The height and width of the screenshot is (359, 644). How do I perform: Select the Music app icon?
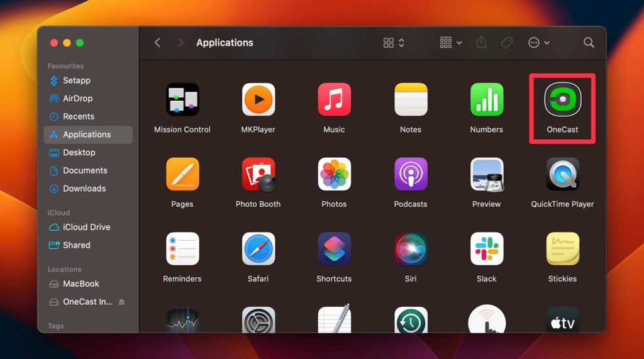pos(335,99)
